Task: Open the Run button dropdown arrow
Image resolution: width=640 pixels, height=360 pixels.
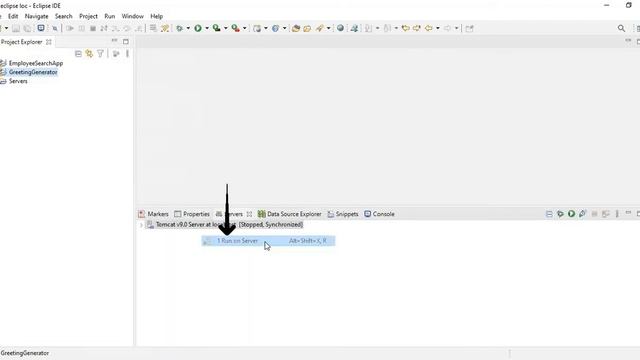Action: click(207, 28)
